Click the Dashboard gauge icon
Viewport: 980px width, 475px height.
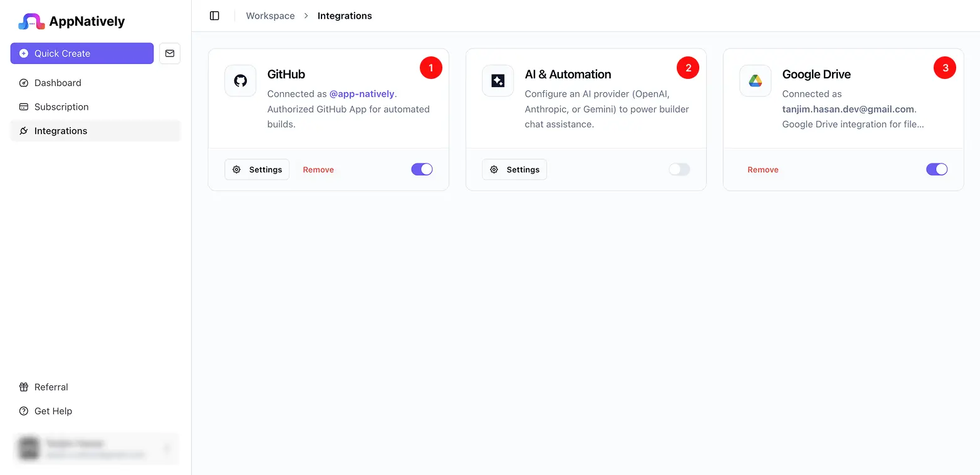click(24, 83)
